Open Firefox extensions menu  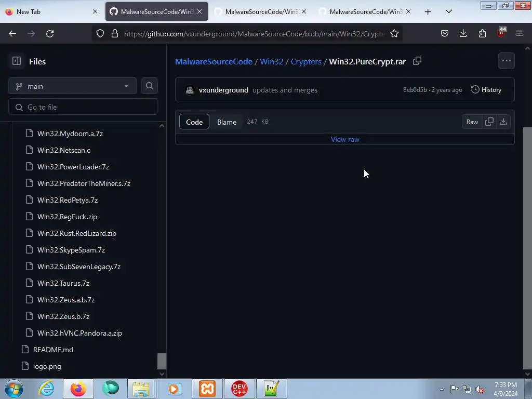[x=482, y=33]
